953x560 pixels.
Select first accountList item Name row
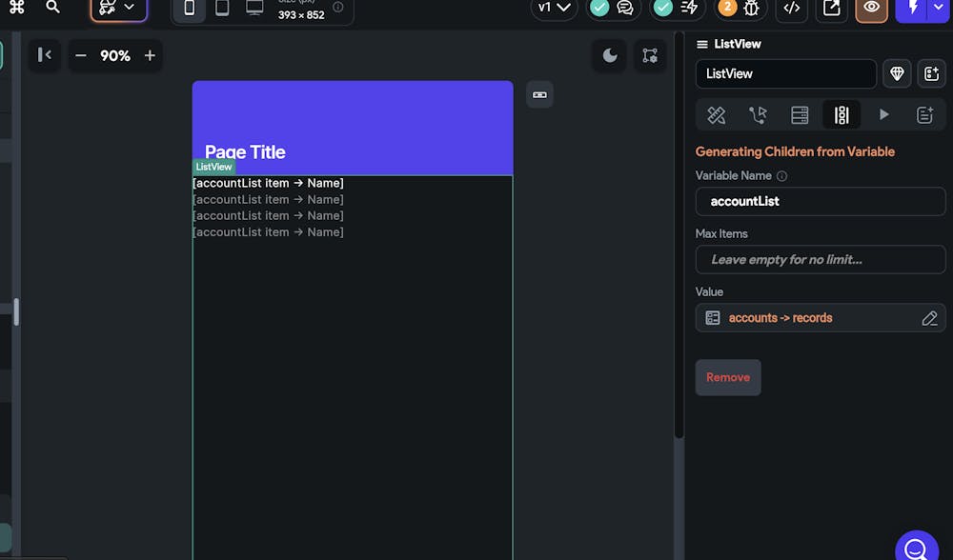(x=268, y=183)
